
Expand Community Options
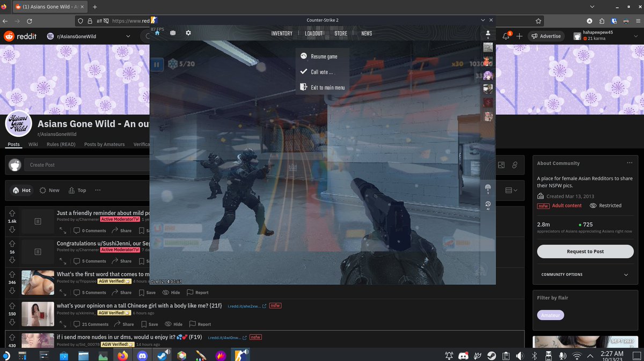coord(584,275)
